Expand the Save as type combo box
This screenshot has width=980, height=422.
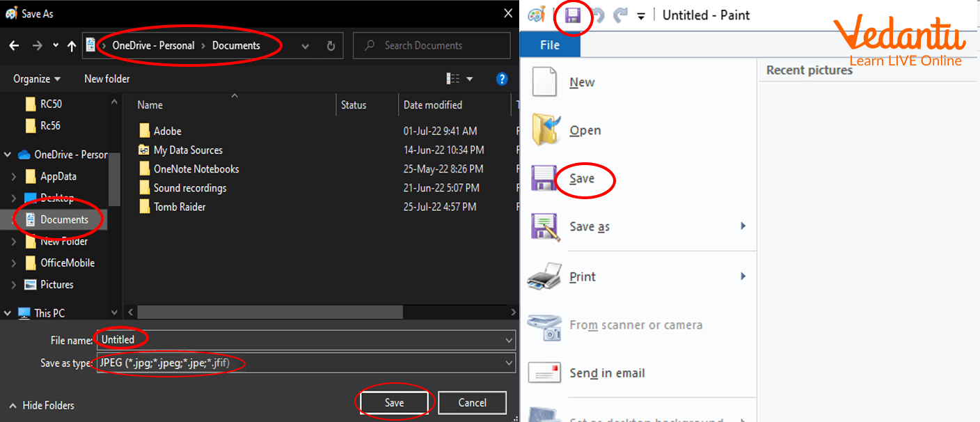[x=509, y=363]
